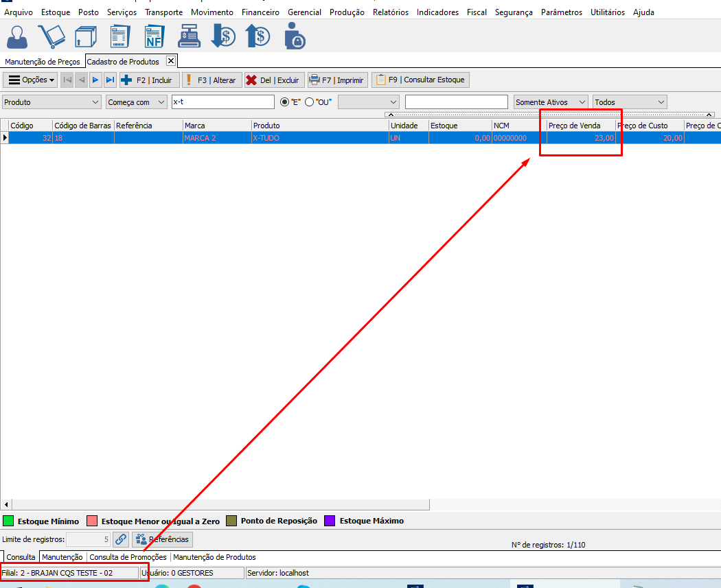Click the green Estoque Mínimo color swatch

click(x=9, y=521)
